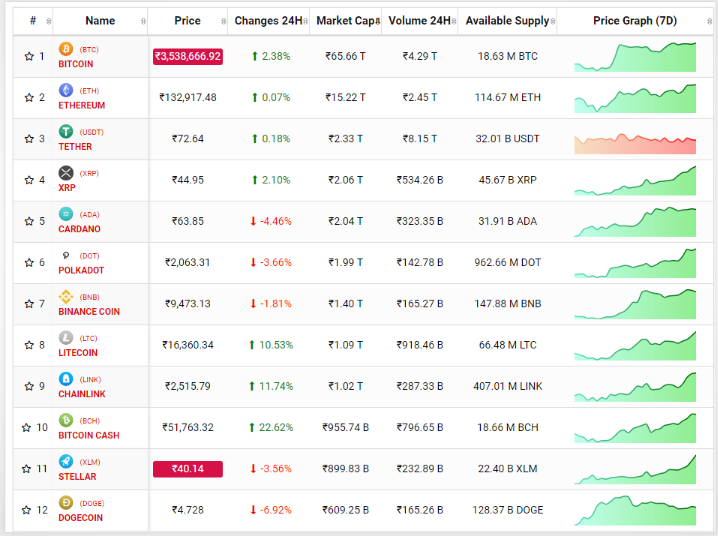Image resolution: width=718 pixels, height=536 pixels.
Task: Click Bitcoin Cash 22.62% change value
Action: coord(276,428)
